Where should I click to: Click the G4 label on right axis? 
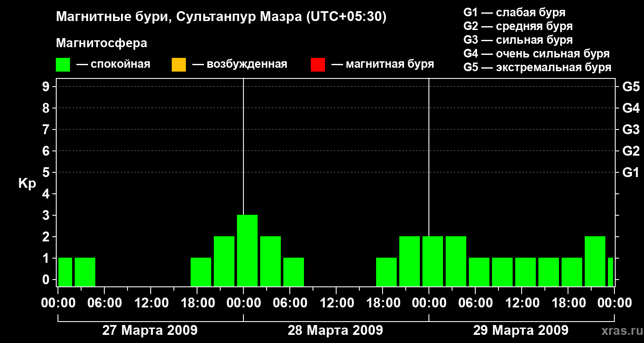point(631,108)
